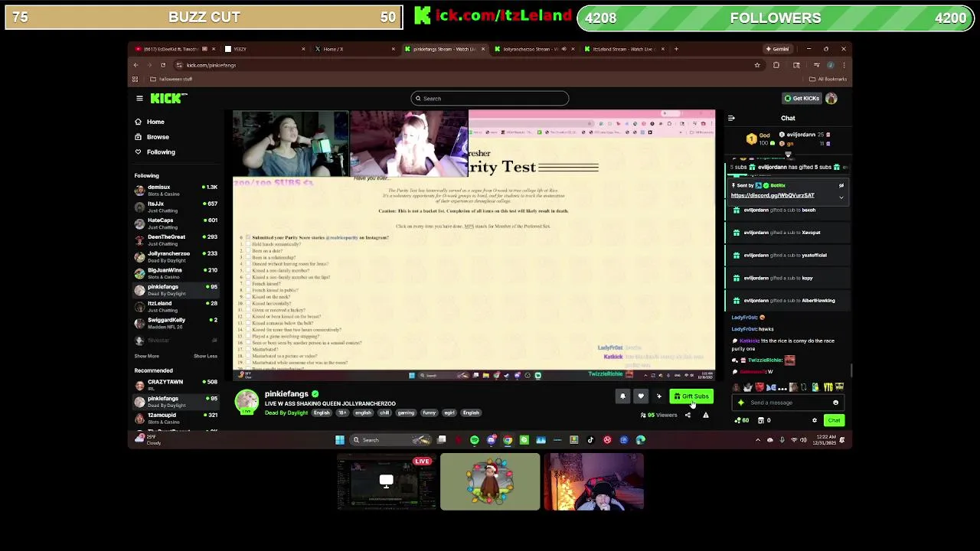Image resolution: width=980 pixels, height=551 pixels.
Task: Click the sparkle subscribe icon
Action: pos(658,396)
